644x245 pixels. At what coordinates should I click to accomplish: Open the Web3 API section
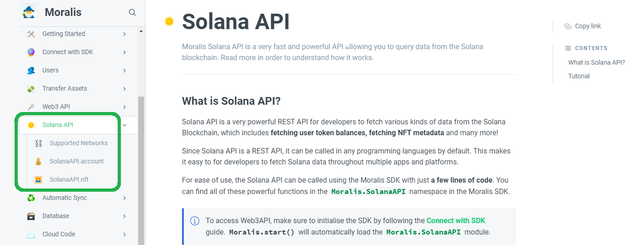tap(56, 107)
